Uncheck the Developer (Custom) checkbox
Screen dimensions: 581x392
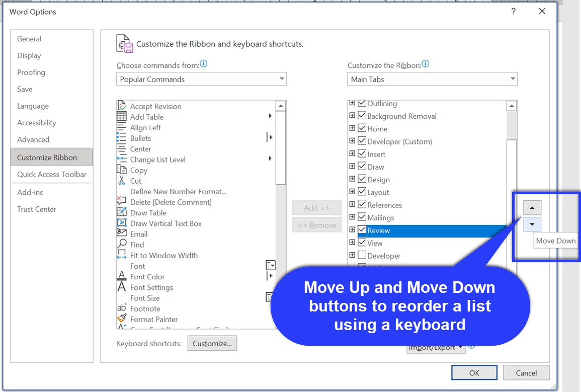362,141
